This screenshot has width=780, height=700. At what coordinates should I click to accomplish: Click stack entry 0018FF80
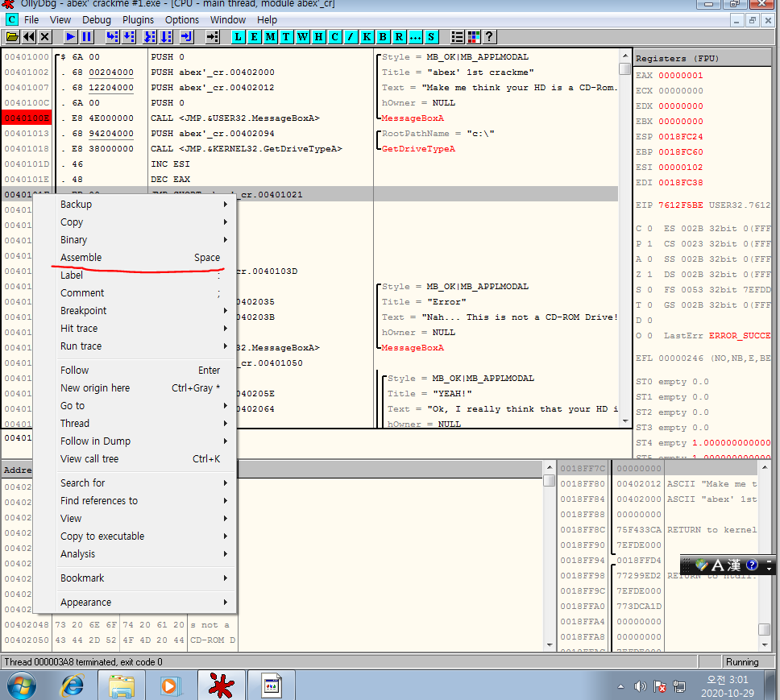point(582,484)
